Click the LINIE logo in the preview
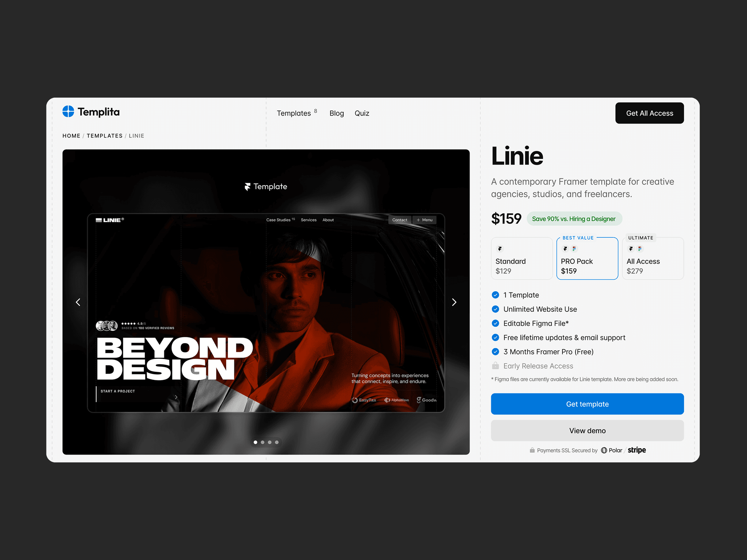The height and width of the screenshot is (560, 747). tap(110, 220)
